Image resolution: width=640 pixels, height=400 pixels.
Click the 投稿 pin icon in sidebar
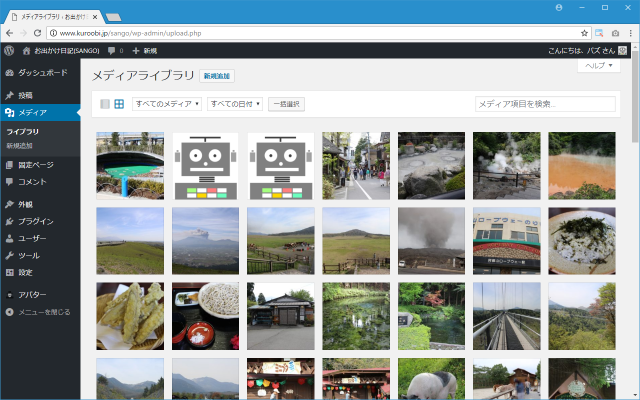coord(10,95)
